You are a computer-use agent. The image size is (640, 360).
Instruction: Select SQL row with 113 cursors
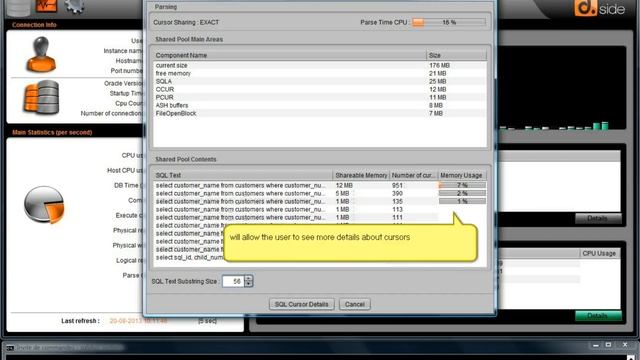point(320,209)
